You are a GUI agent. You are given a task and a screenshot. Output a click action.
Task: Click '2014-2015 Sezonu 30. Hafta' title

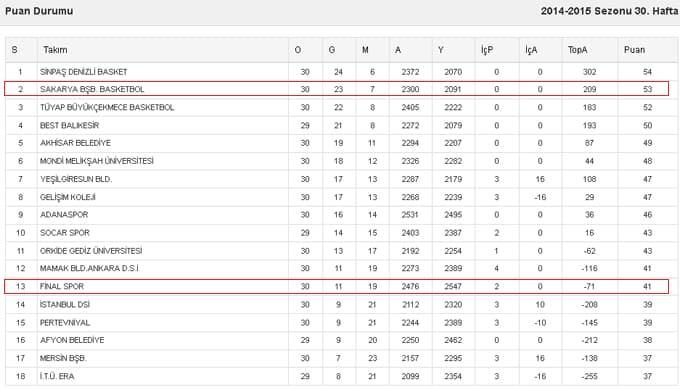pos(609,11)
